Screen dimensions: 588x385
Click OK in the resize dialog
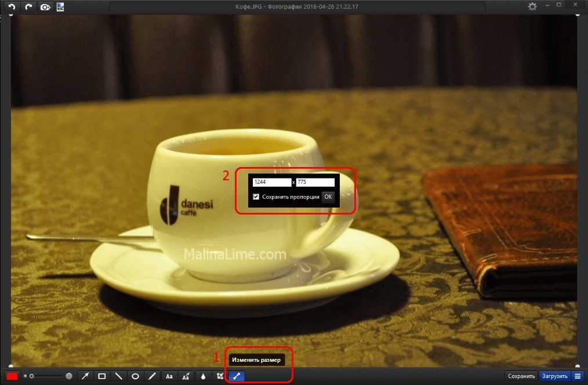(x=328, y=197)
